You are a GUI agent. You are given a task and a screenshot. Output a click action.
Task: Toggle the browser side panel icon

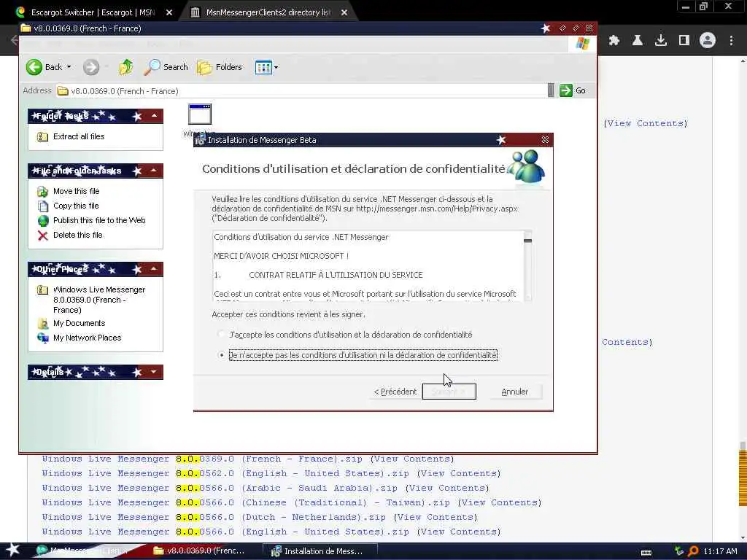(x=684, y=41)
